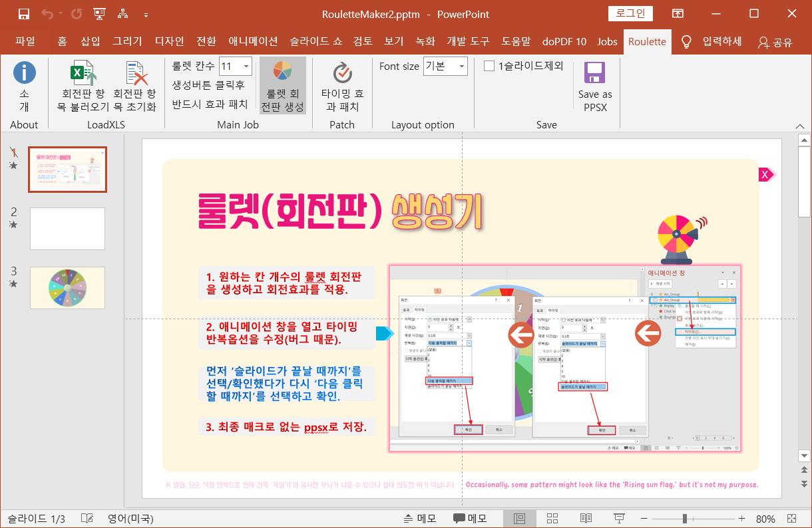Click 영어(미국) language in status bar
The height and width of the screenshot is (528, 812).
(130, 519)
